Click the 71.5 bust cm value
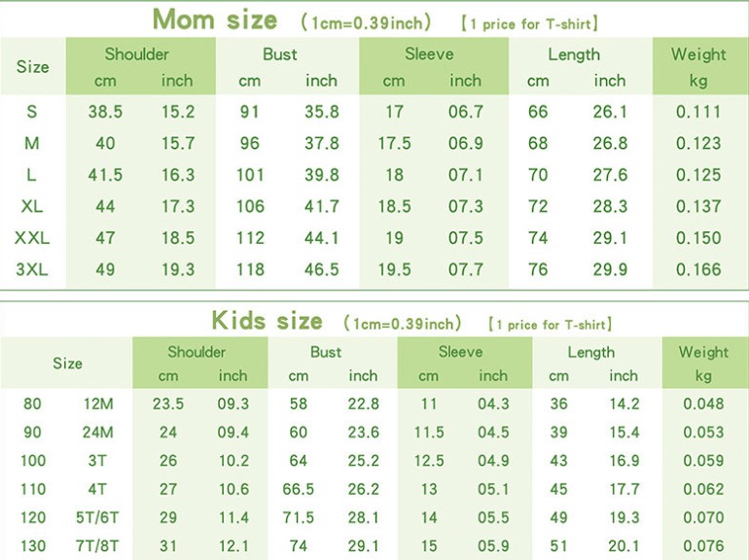This screenshot has height=560, width=749. (298, 518)
